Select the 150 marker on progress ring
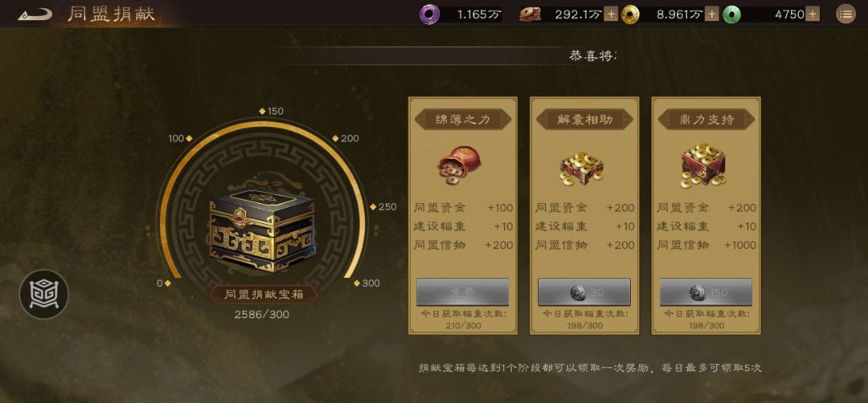Viewport: 868px width, 403px height. coord(272,111)
